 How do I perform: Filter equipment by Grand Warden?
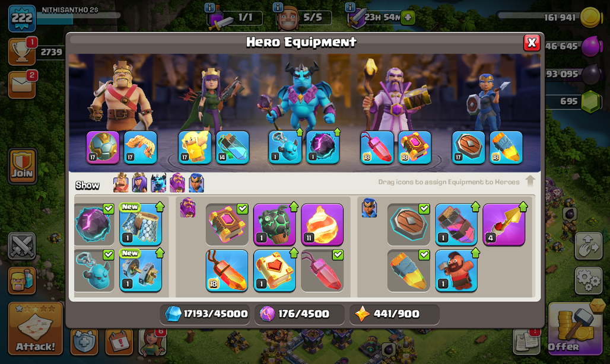pyautogui.click(x=177, y=183)
